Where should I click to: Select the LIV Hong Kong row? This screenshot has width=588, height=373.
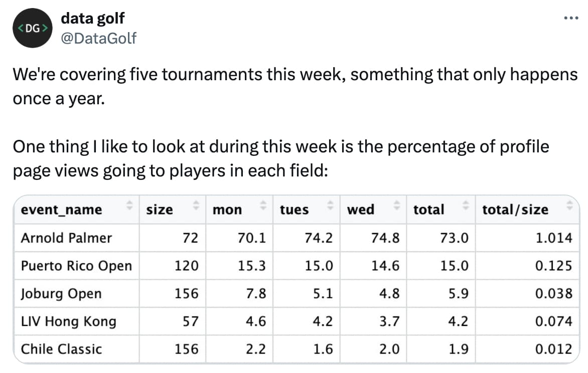coord(68,321)
